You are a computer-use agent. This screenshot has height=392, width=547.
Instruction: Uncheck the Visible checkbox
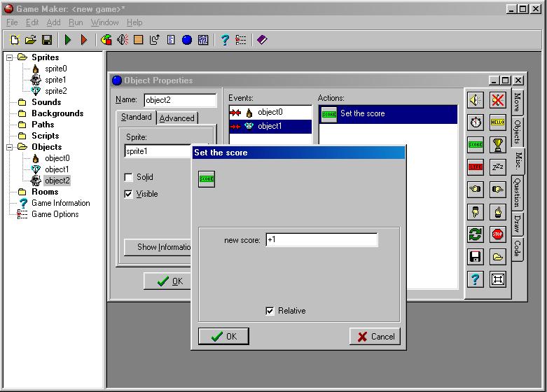(128, 195)
